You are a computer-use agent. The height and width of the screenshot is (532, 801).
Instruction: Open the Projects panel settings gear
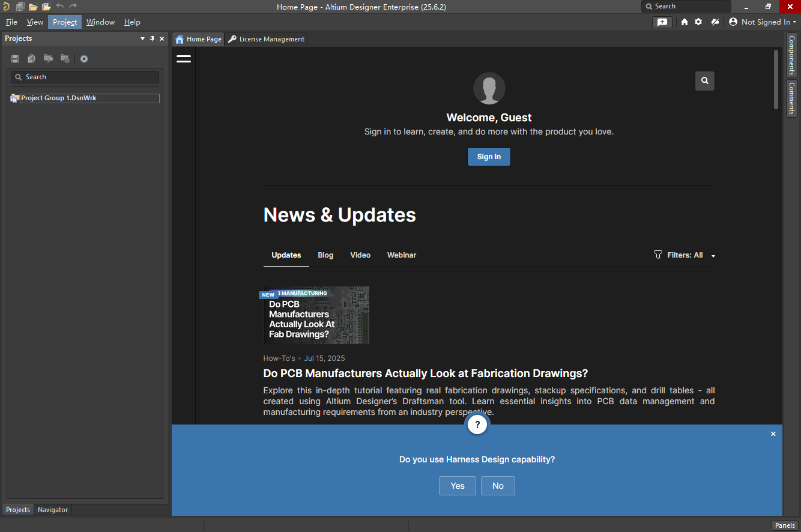(84, 59)
